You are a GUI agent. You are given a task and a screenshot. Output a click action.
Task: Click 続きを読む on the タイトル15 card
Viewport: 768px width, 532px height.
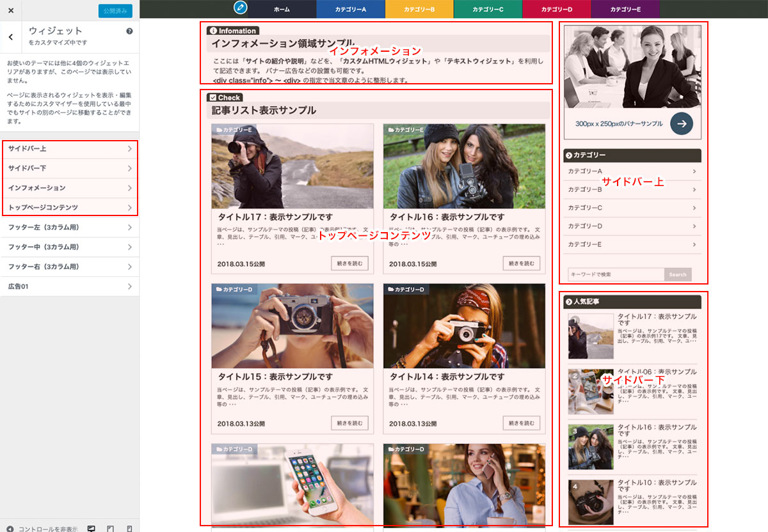pos(350,423)
